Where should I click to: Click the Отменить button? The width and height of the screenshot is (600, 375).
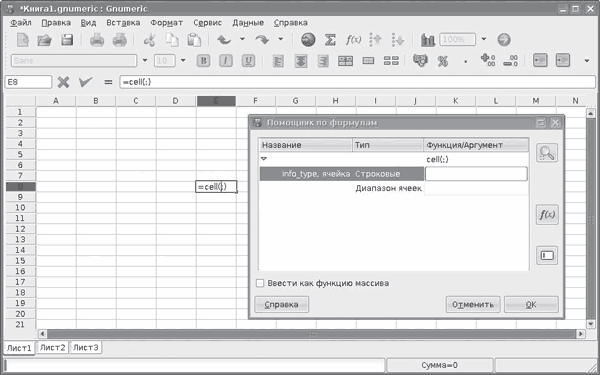pos(473,305)
